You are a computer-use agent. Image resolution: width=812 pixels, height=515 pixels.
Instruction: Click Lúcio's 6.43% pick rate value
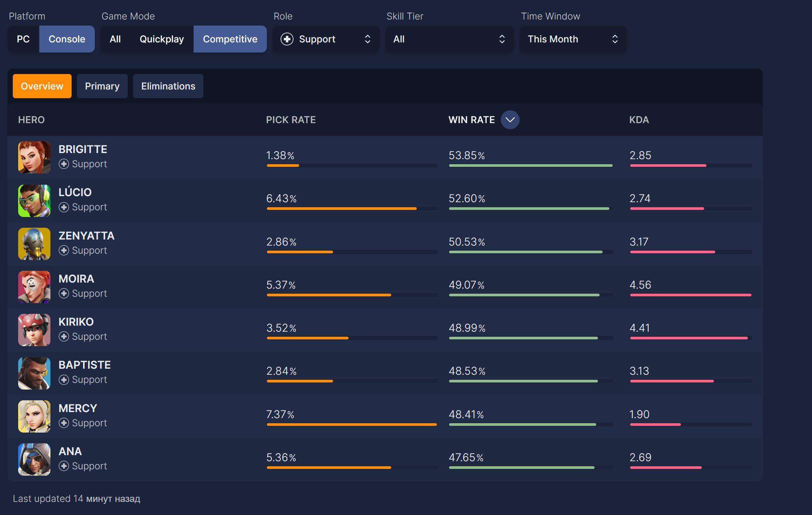click(282, 198)
